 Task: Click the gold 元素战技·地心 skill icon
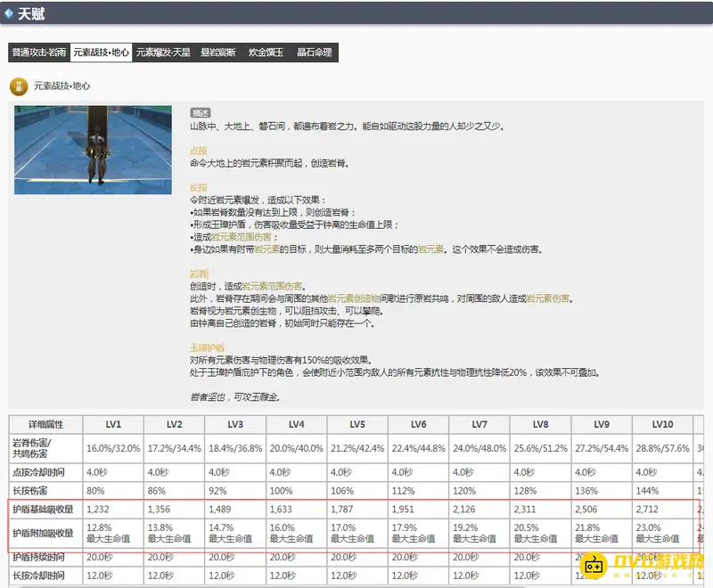tap(17, 86)
